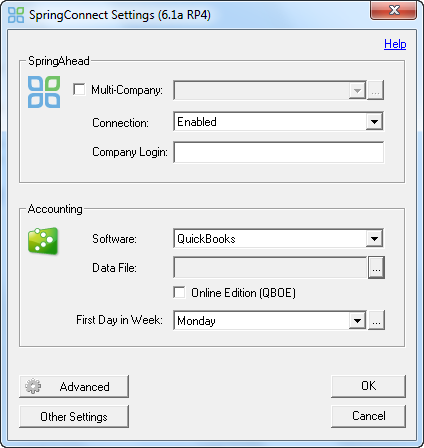Open Advanced settings

point(74,386)
